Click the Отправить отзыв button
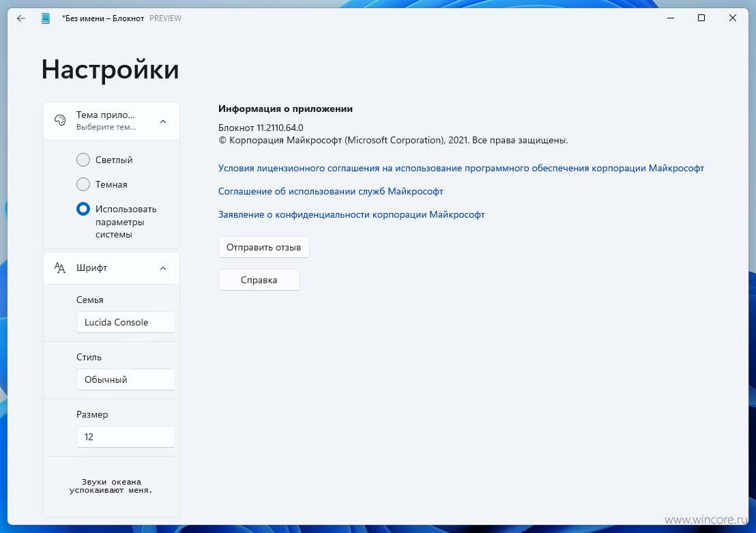The height and width of the screenshot is (533, 756). click(264, 247)
